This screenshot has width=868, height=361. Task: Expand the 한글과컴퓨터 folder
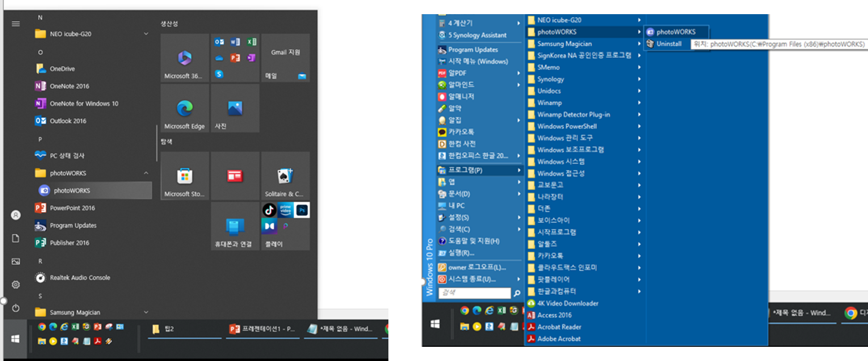(584, 291)
